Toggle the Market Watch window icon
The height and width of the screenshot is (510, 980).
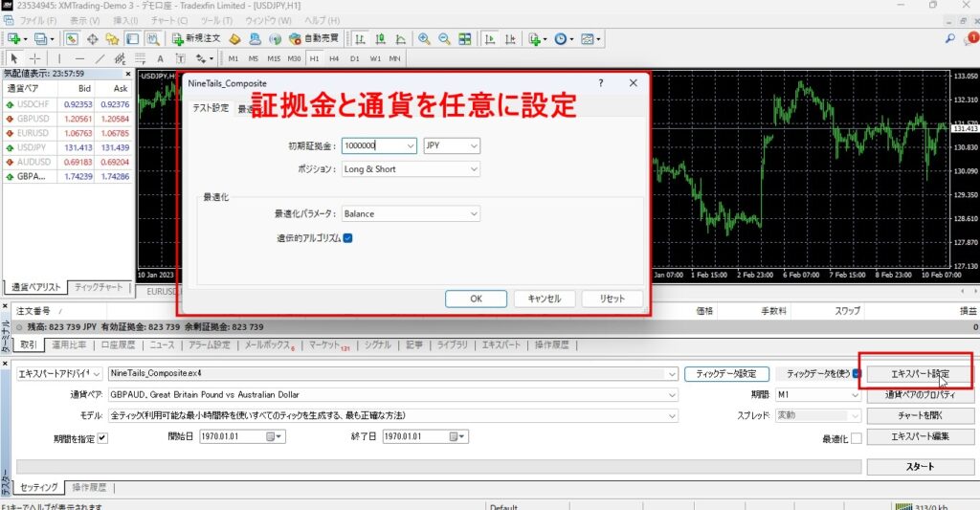[72, 38]
